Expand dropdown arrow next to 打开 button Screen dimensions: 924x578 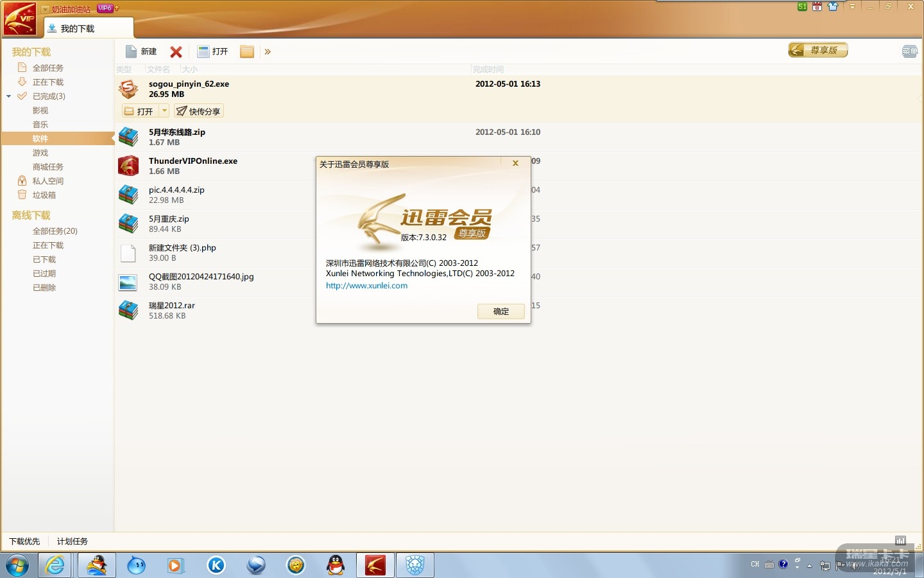(x=164, y=111)
